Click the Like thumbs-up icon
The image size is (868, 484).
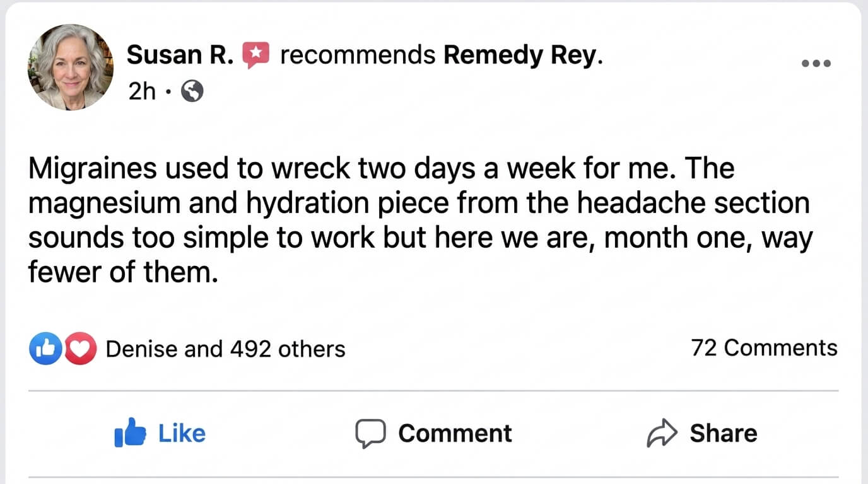coord(130,433)
